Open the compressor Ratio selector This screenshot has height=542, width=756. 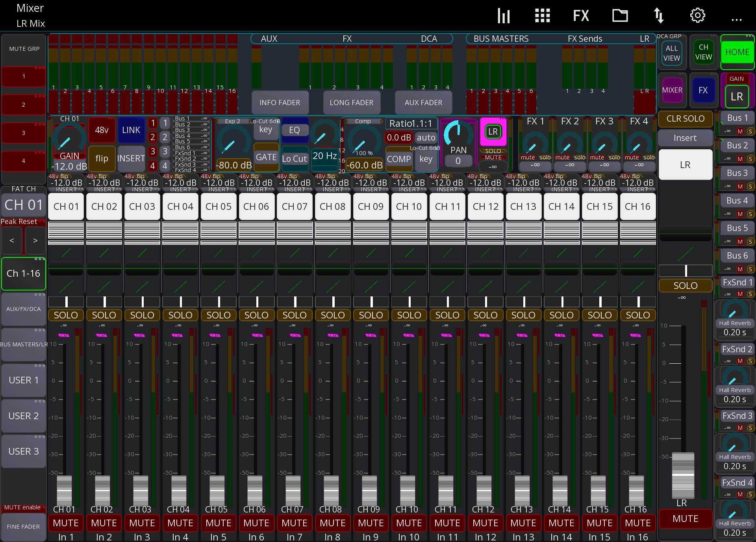[411, 123]
